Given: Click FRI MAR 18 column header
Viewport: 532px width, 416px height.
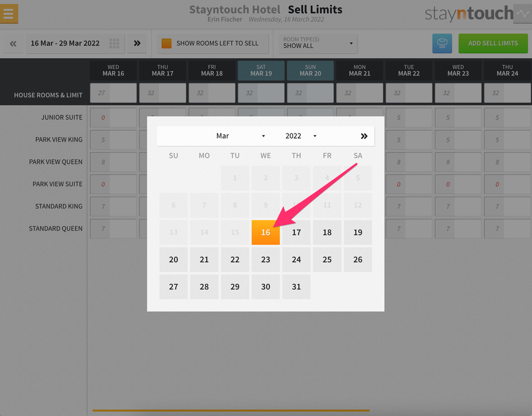Looking at the screenshot, I should coord(212,70).
